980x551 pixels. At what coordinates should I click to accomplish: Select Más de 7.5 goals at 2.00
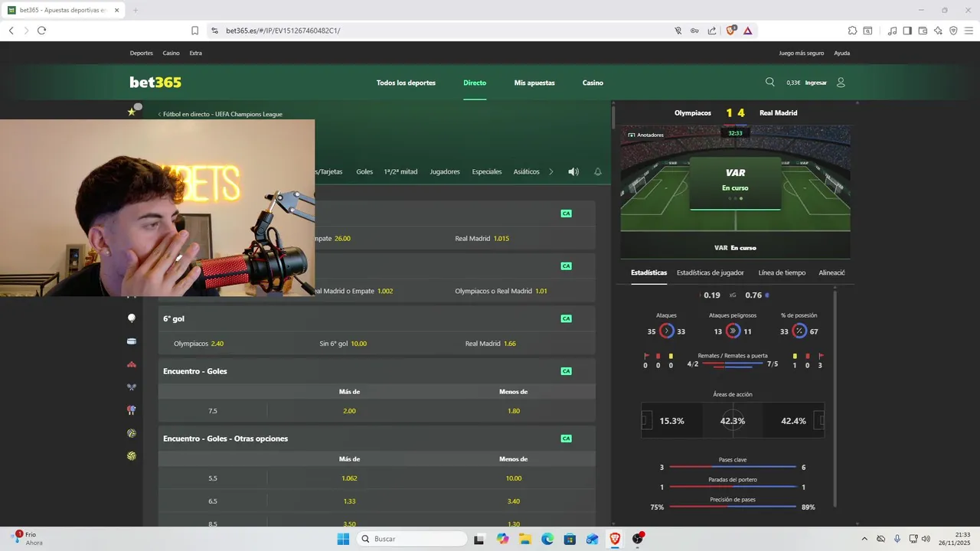[349, 411]
